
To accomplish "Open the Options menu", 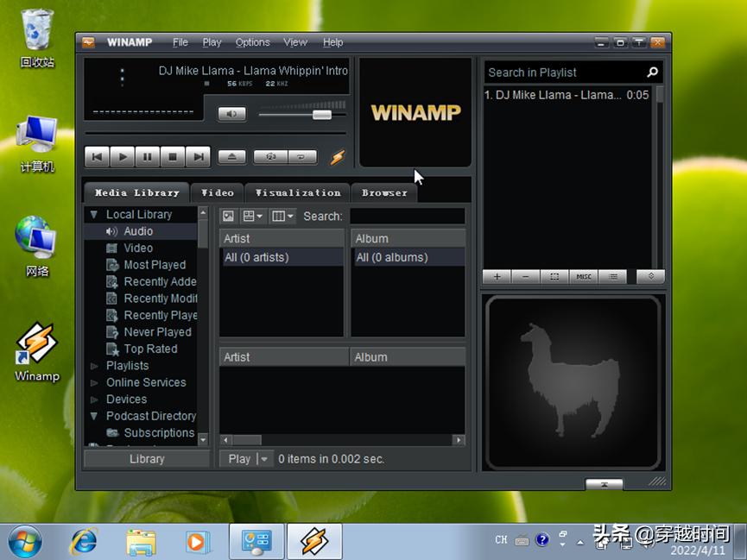I will 252,42.
